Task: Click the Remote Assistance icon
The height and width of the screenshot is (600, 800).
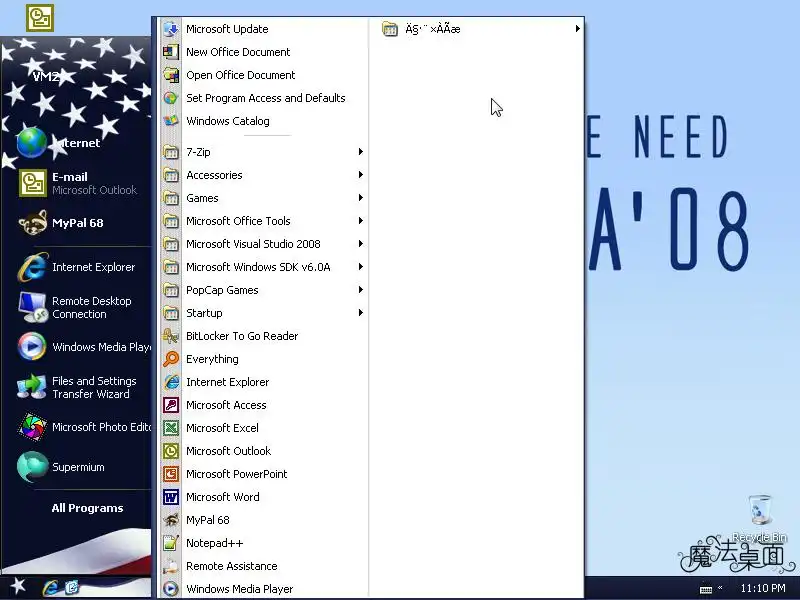Action: (171, 566)
